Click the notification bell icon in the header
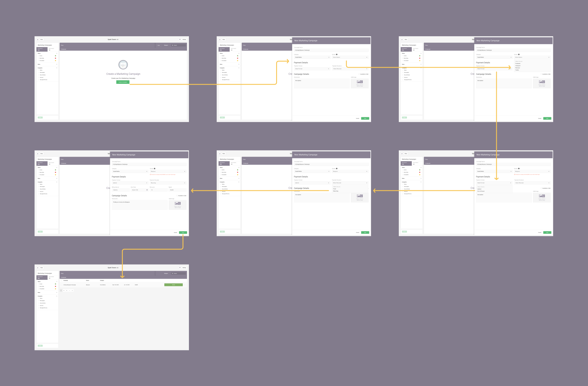588x386 pixels. [180, 39]
